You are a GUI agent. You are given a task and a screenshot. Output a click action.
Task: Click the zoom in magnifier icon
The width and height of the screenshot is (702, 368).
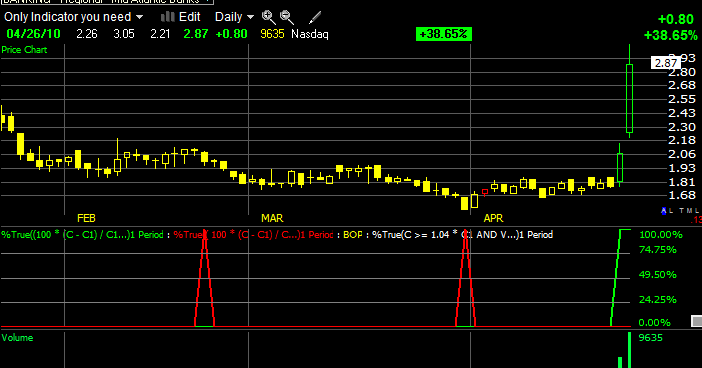click(x=269, y=17)
